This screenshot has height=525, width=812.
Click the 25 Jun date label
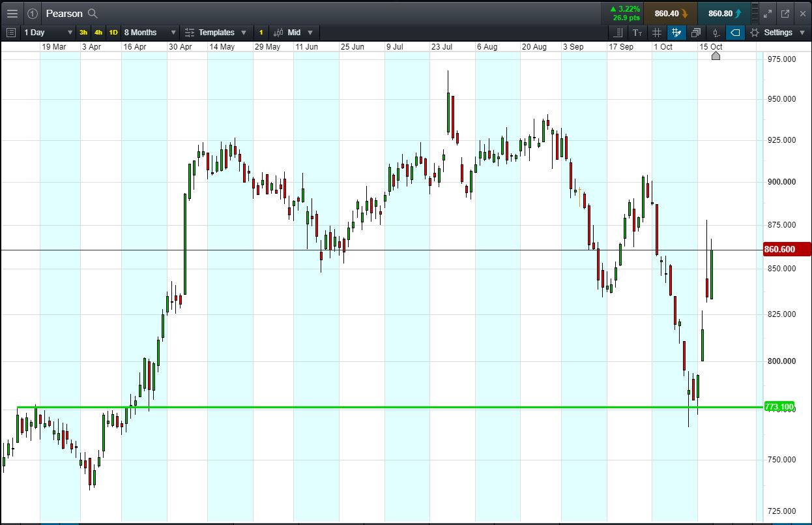[352, 47]
